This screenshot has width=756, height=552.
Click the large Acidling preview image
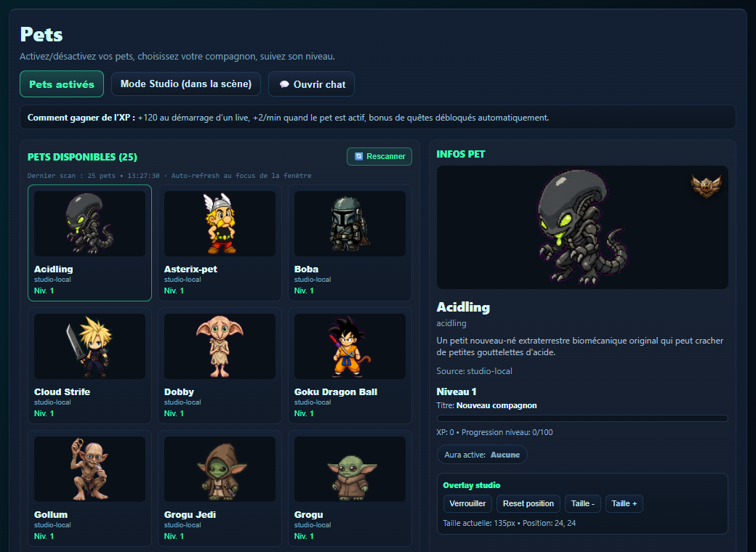pos(582,227)
